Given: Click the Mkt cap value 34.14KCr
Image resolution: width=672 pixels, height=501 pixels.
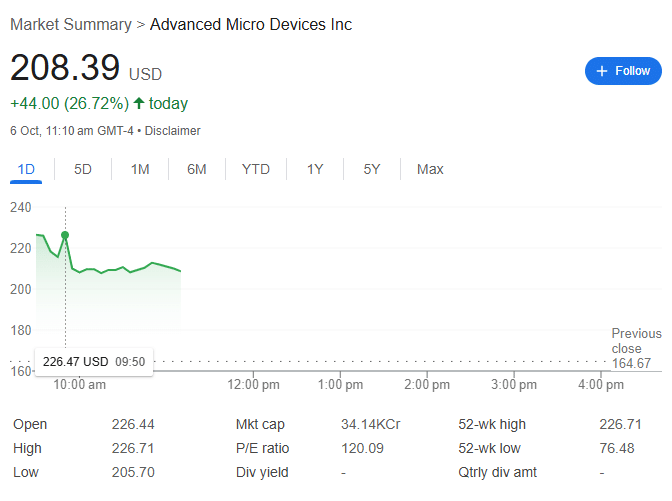Looking at the screenshot, I should tap(370, 424).
